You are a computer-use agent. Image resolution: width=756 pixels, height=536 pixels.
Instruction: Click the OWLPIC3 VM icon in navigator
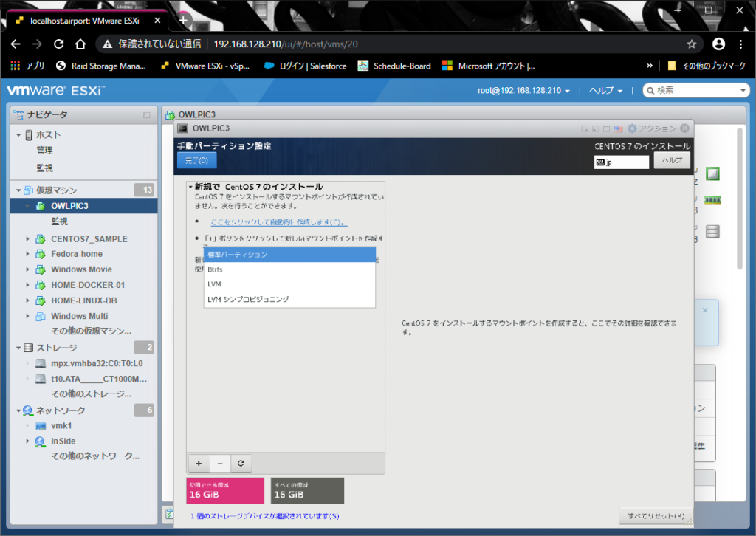(41, 206)
